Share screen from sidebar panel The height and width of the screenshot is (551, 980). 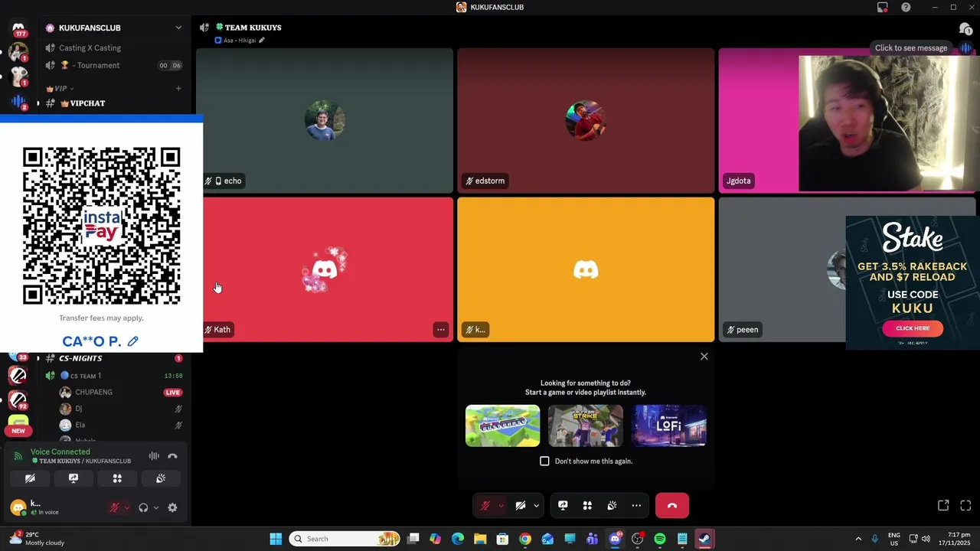click(73, 478)
